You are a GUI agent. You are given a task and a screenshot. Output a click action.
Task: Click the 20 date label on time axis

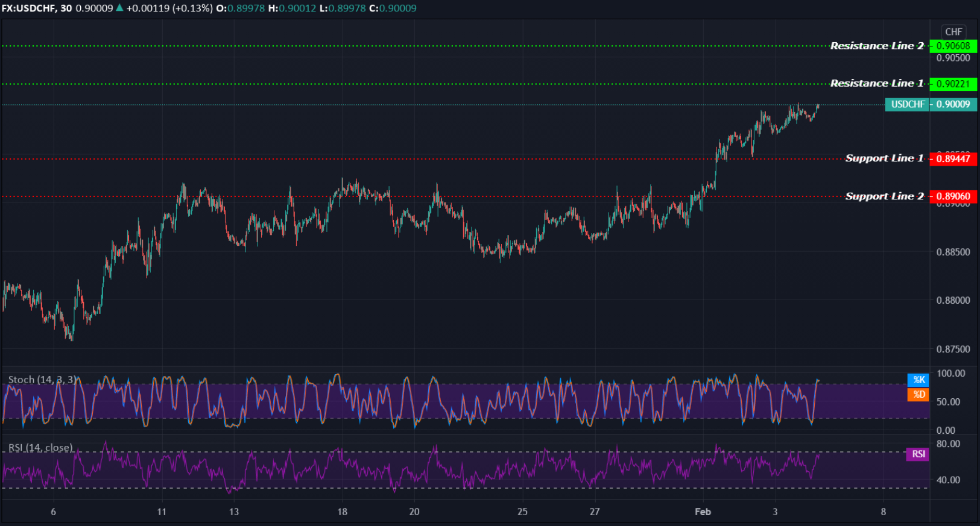414,512
